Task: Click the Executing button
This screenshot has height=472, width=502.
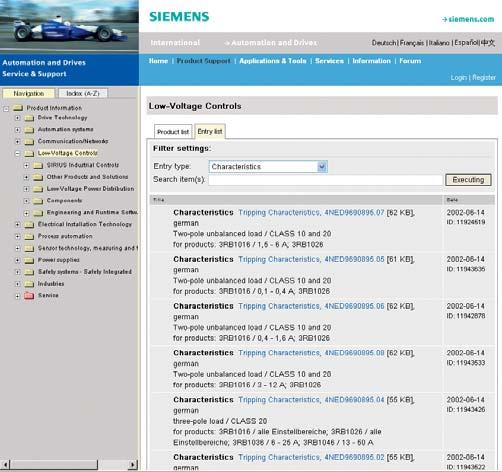Action: [x=468, y=180]
